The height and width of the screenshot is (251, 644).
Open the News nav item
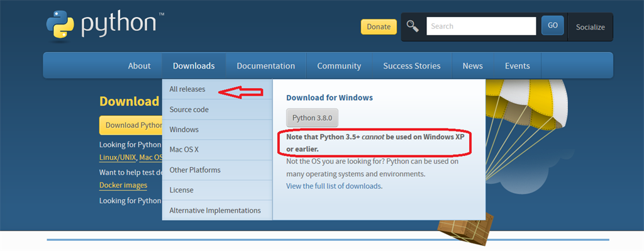pos(472,65)
